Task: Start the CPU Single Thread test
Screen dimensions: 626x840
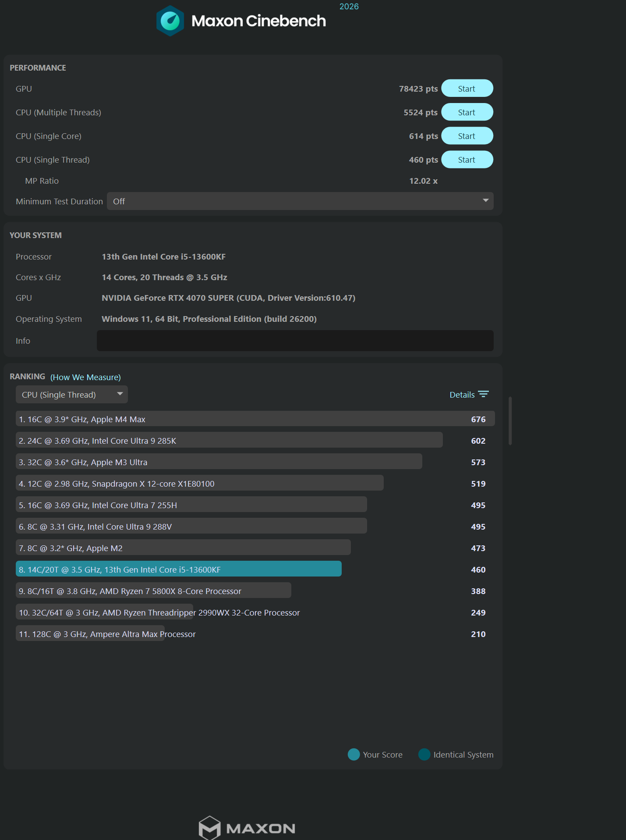Action: pos(467,160)
